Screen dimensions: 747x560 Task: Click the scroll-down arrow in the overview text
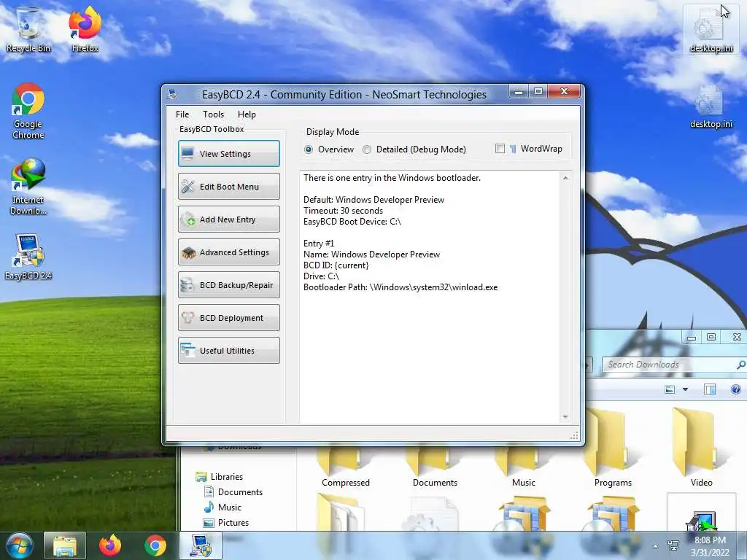coord(565,416)
